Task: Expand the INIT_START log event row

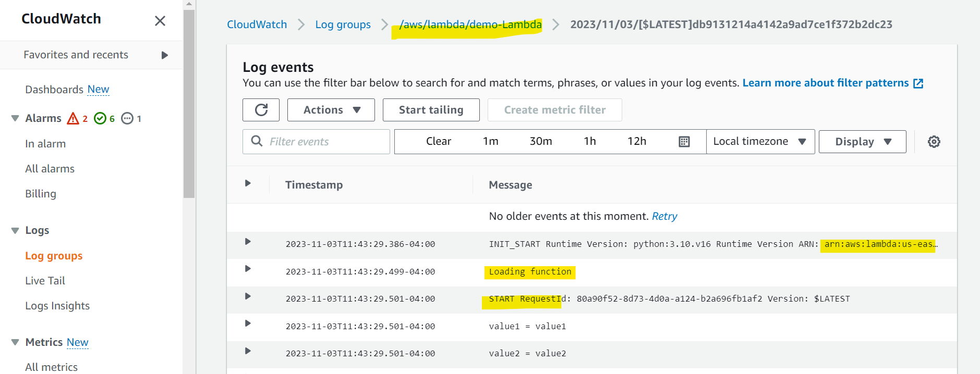Action: [x=248, y=242]
